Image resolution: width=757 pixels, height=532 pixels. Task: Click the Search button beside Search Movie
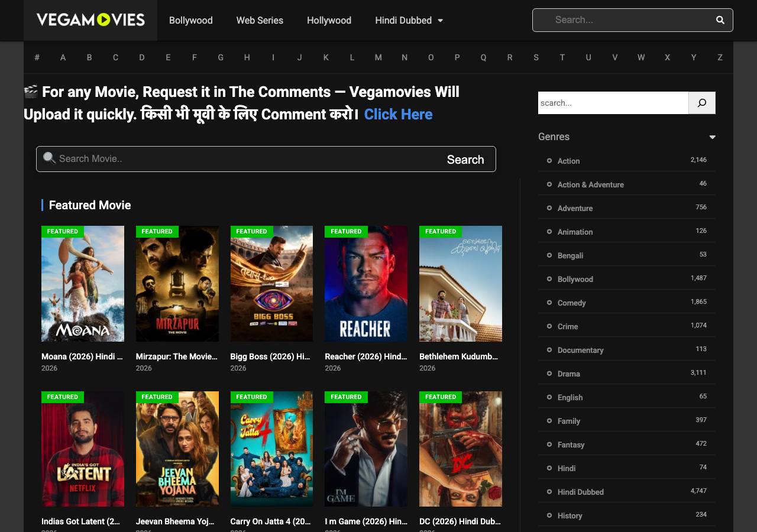point(465,160)
